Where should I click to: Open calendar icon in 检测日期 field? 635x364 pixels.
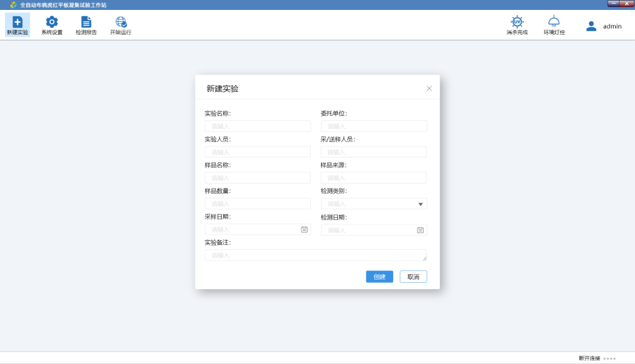(420, 230)
